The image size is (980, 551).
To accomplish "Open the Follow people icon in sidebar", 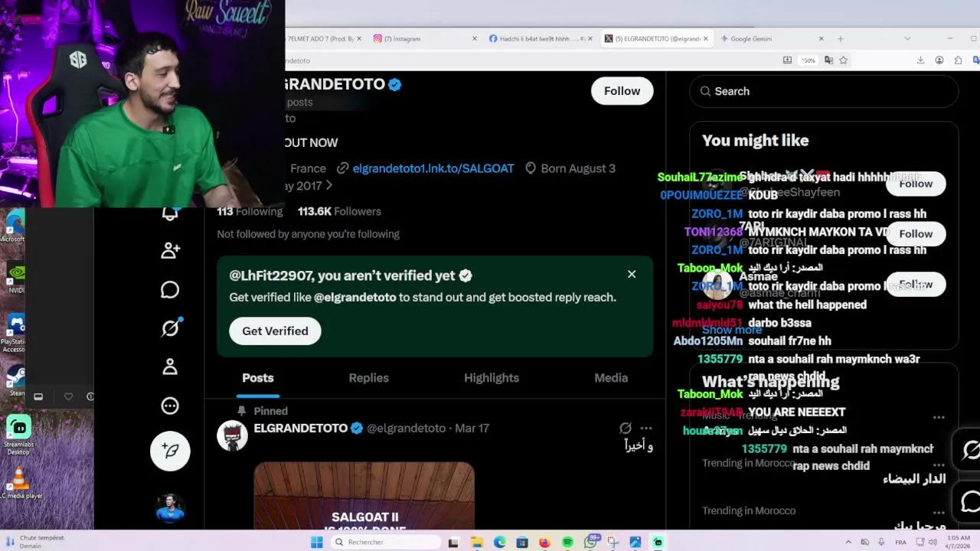I will [x=170, y=250].
